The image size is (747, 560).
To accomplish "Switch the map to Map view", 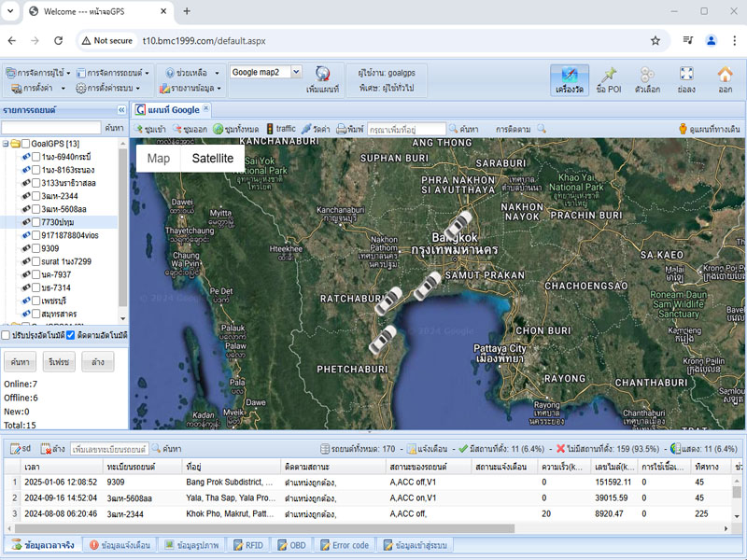I will pyautogui.click(x=158, y=158).
